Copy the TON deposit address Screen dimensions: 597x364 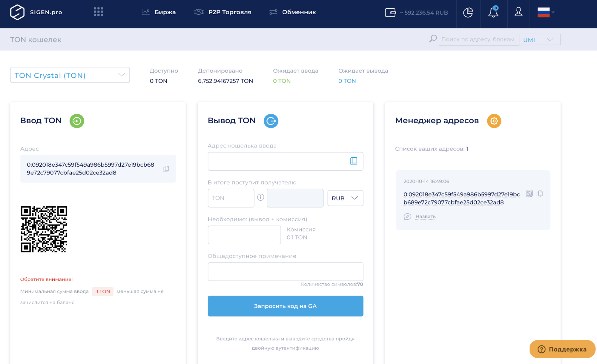(x=166, y=169)
